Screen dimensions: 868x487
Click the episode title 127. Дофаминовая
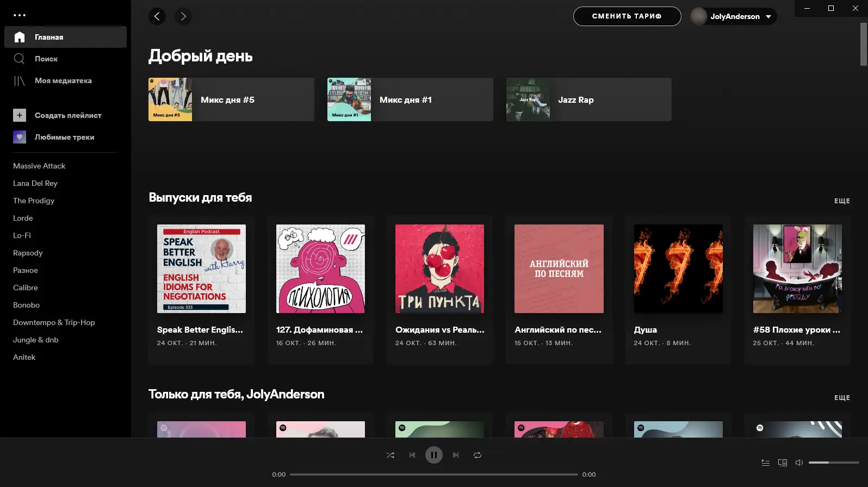[x=319, y=330]
